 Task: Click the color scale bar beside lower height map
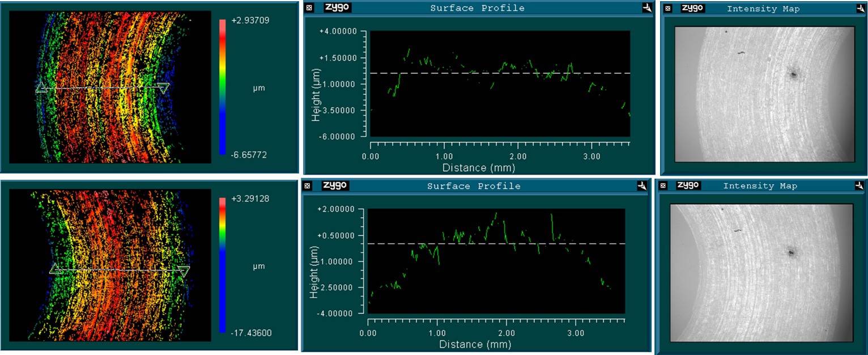pyautogui.click(x=223, y=264)
